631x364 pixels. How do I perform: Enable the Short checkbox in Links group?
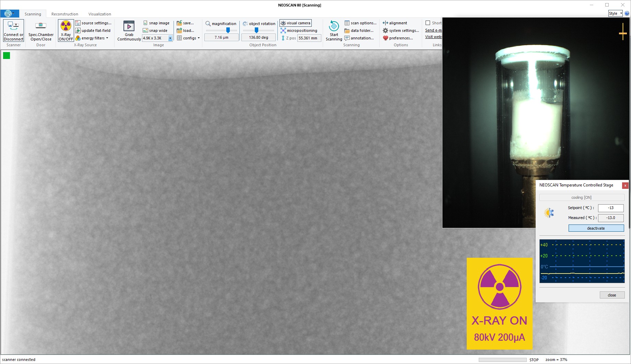point(428,23)
